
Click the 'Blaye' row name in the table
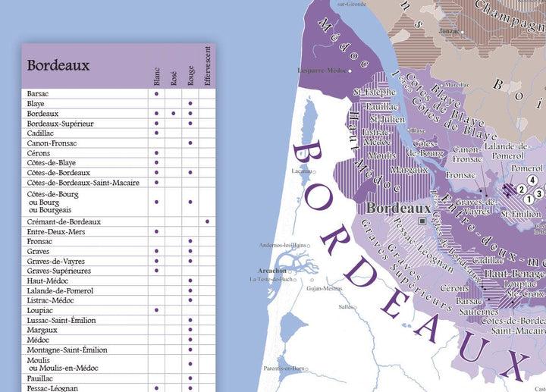pos(36,104)
